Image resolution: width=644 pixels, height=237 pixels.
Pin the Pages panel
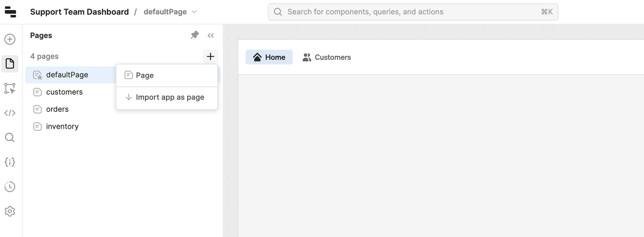[195, 35]
